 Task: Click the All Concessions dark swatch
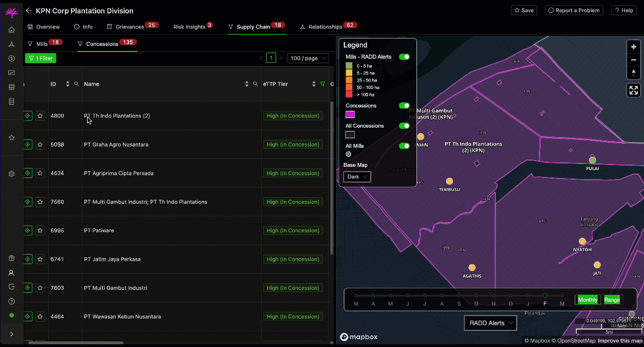(x=350, y=134)
